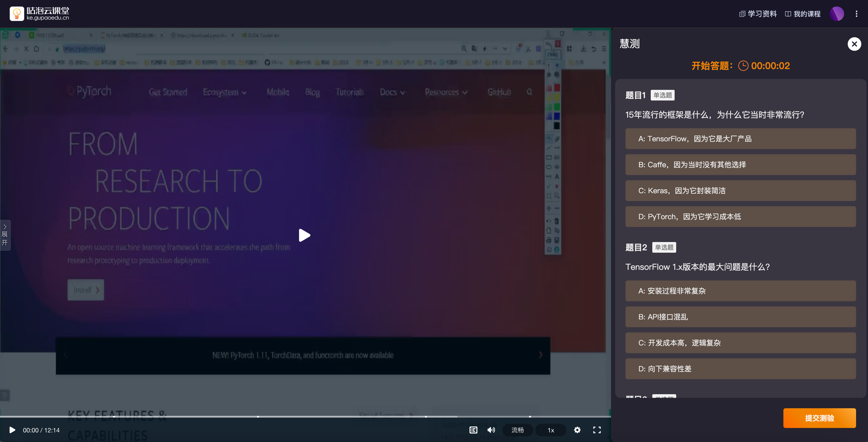The height and width of the screenshot is (442, 868).
Task: Select the text A tool in drawing palette
Action: click(x=557, y=176)
